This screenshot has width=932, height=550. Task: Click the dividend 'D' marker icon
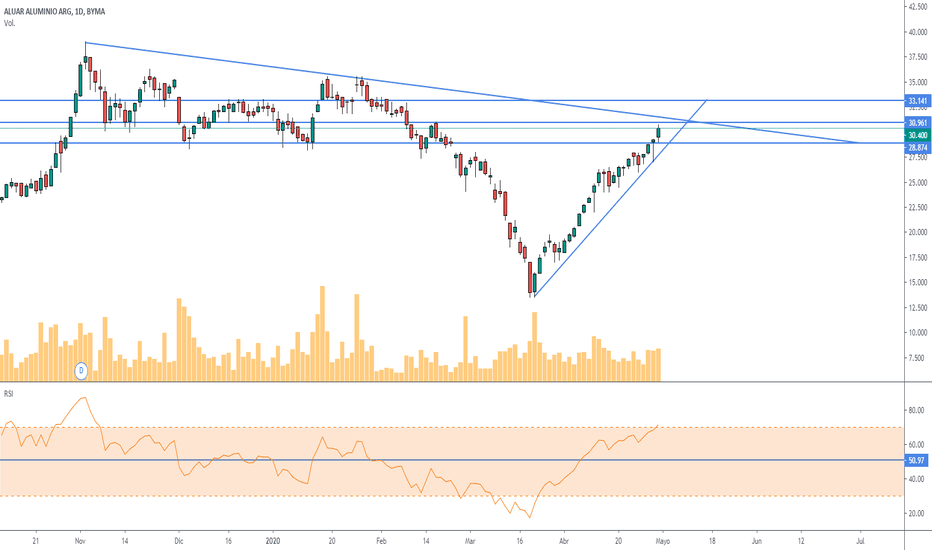coord(81,371)
